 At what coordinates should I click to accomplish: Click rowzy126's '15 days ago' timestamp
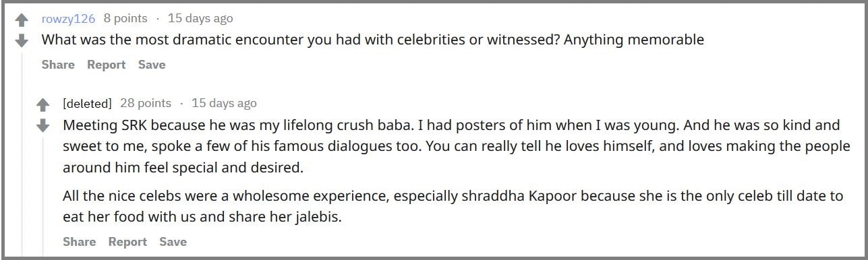[x=200, y=18]
